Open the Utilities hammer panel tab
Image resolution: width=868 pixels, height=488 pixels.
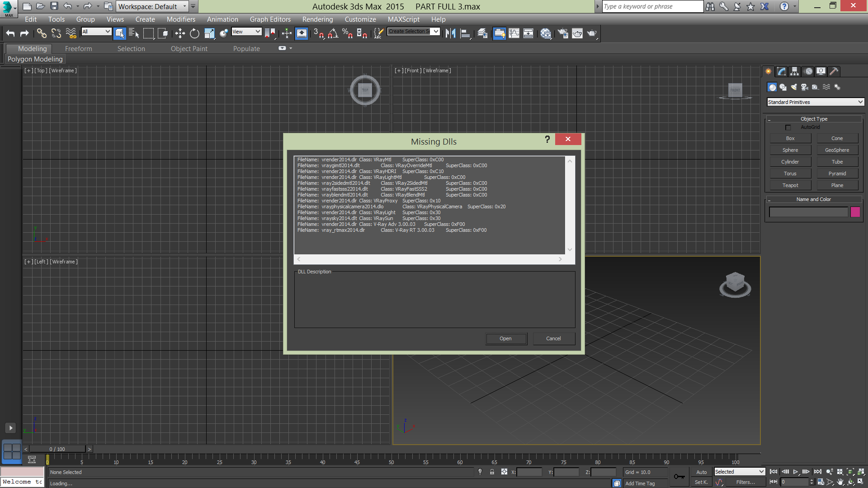[834, 71]
